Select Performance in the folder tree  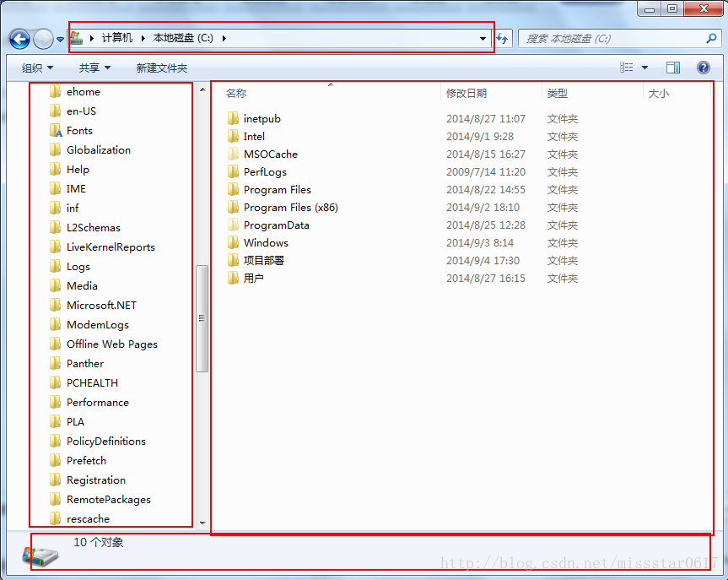click(98, 403)
